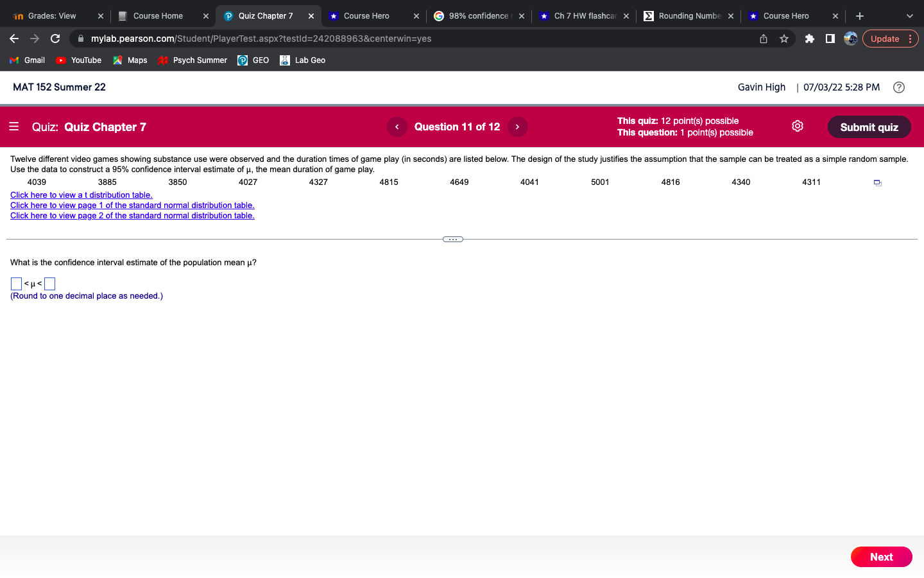Click browser forward arrow

click(x=35, y=39)
